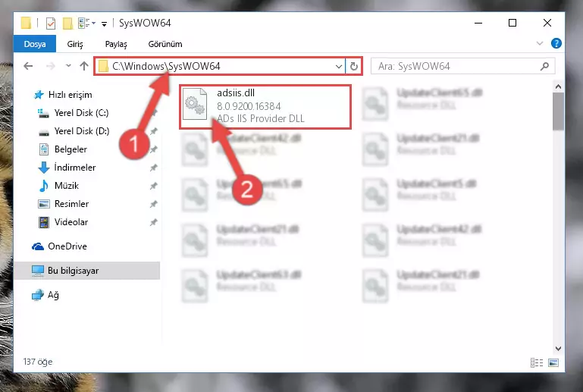This screenshot has height=392, width=583.
Task: Go forward with the right arrow
Action: [50, 66]
